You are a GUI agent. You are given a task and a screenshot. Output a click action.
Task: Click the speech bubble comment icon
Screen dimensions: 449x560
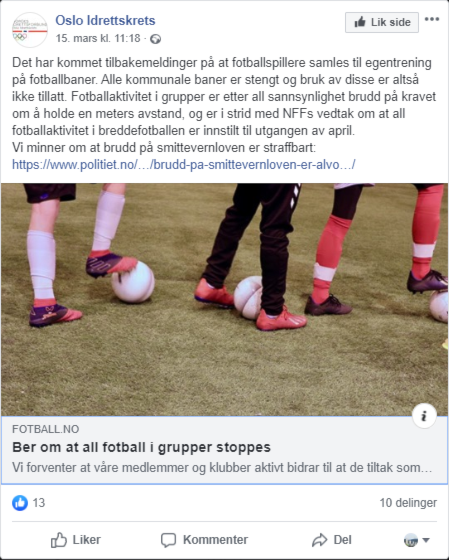168,540
